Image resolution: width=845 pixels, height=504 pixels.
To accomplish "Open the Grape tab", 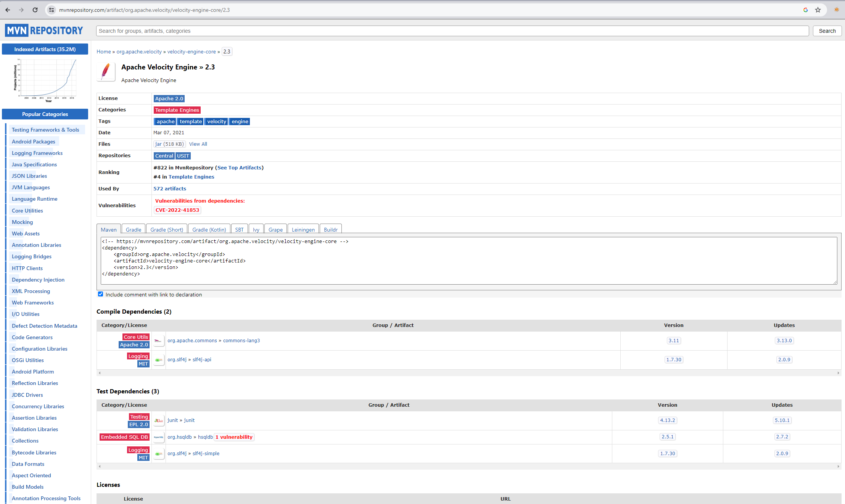I will pyautogui.click(x=275, y=230).
